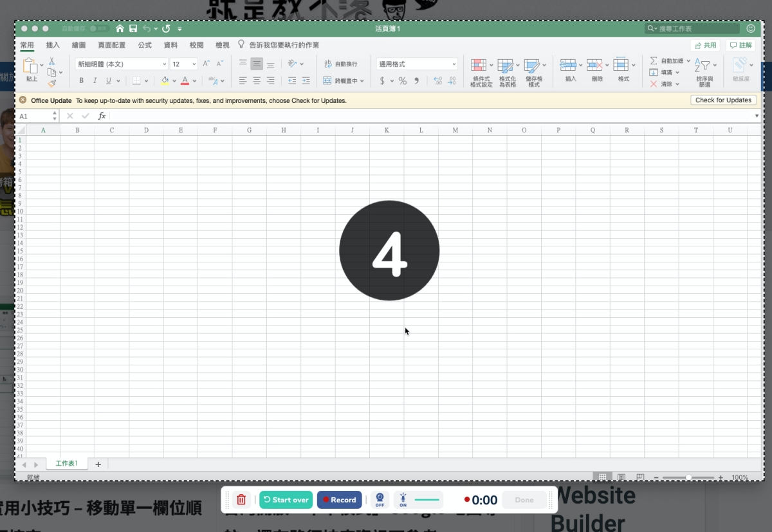This screenshot has width=772, height=532.
Task: Click the insert function fx icon
Action: (x=102, y=116)
